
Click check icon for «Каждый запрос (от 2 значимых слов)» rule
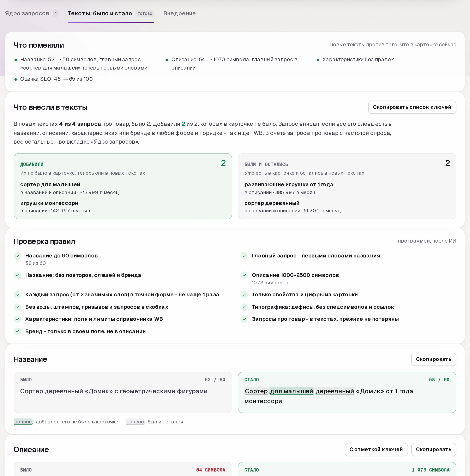(x=18, y=295)
